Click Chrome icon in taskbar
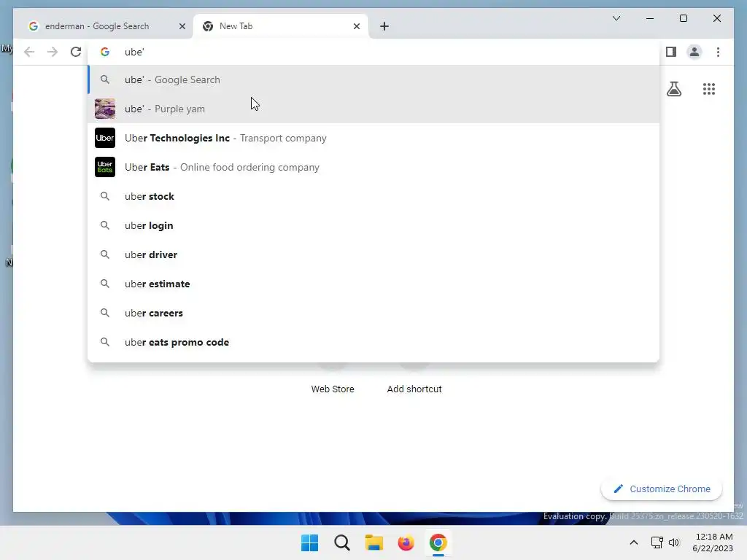Image resolution: width=747 pixels, height=560 pixels. pos(438,542)
